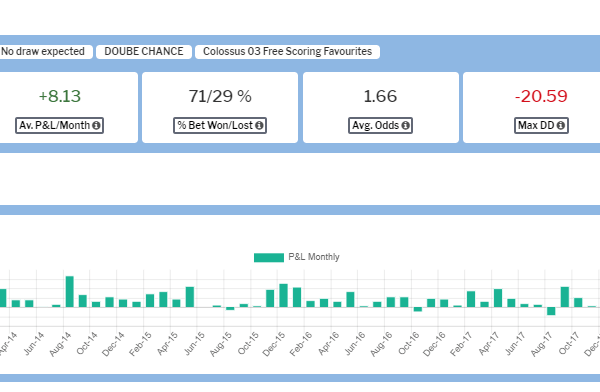Click info icon beside Max DD
The image size is (600, 392).
tap(561, 126)
